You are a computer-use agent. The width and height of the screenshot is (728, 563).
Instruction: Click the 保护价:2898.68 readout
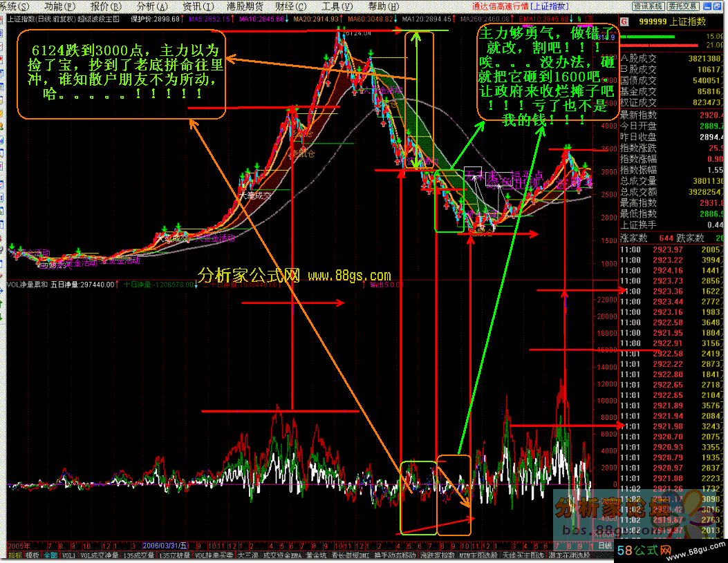coord(155,19)
